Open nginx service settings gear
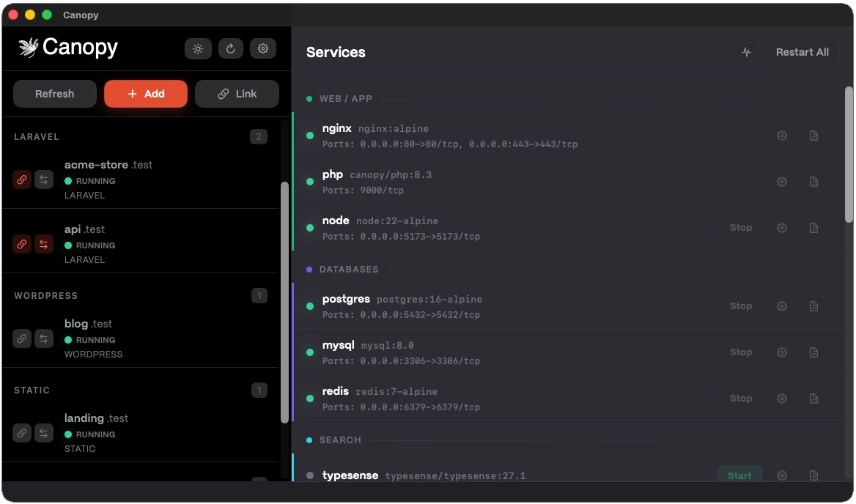The height and width of the screenshot is (504, 856). pos(782,136)
